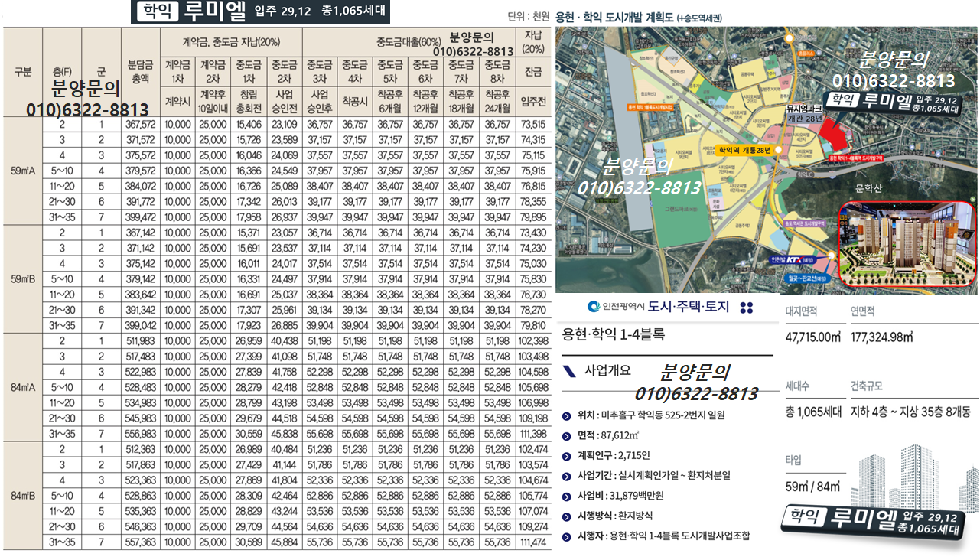
Task: Select balance cell 73,515
Action: (x=532, y=125)
